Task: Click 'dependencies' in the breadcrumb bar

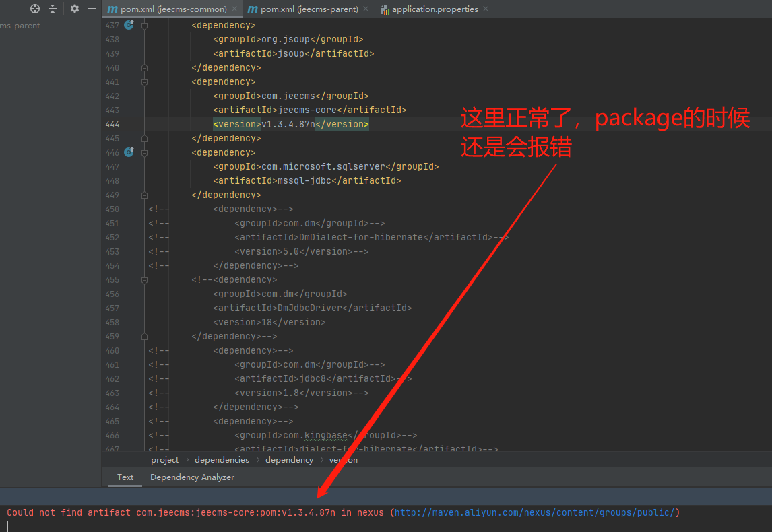Action: [222, 460]
